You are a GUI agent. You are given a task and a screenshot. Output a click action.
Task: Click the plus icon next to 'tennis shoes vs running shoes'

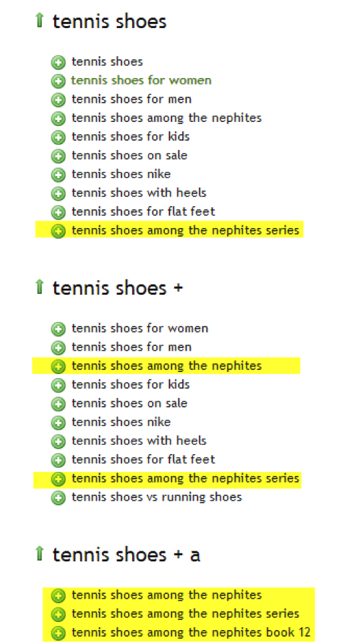coord(58,498)
